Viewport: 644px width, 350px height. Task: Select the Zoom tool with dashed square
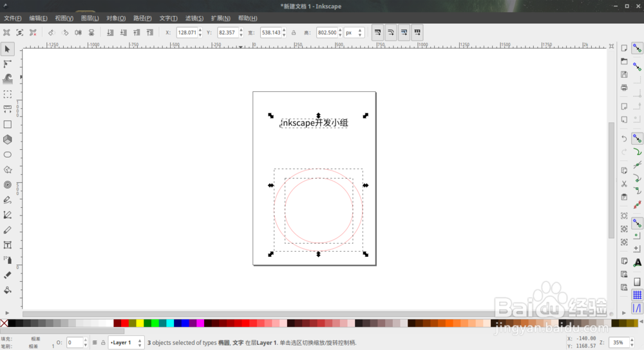click(x=7, y=95)
